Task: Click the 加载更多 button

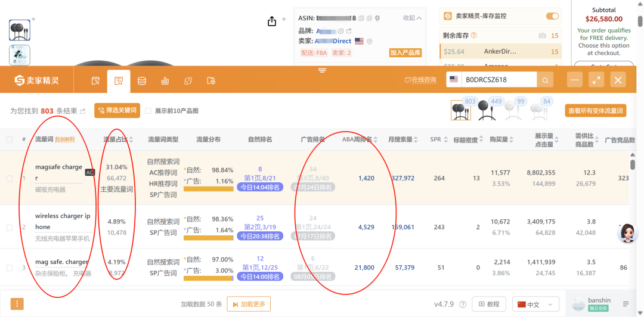Action: click(x=249, y=304)
